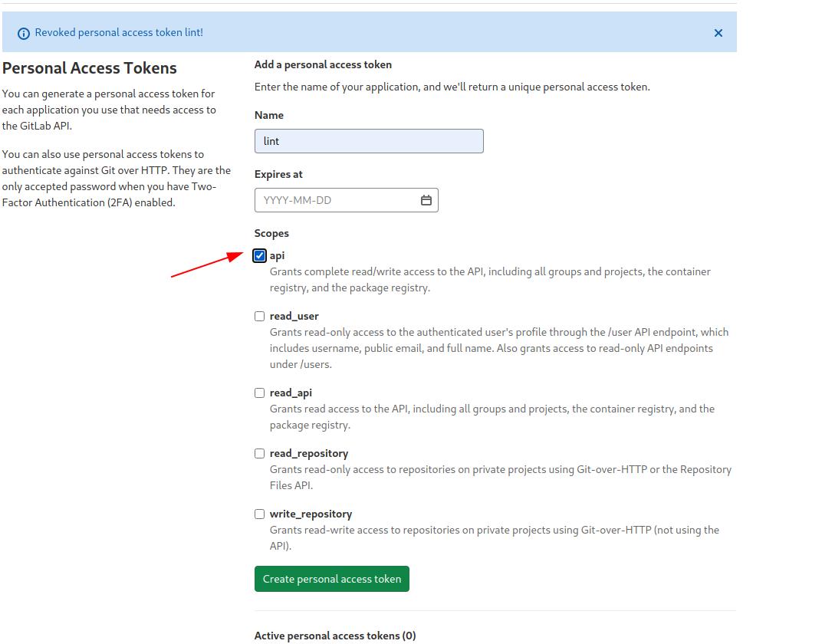
Task: Click the read_api scope label
Action: pos(291,393)
